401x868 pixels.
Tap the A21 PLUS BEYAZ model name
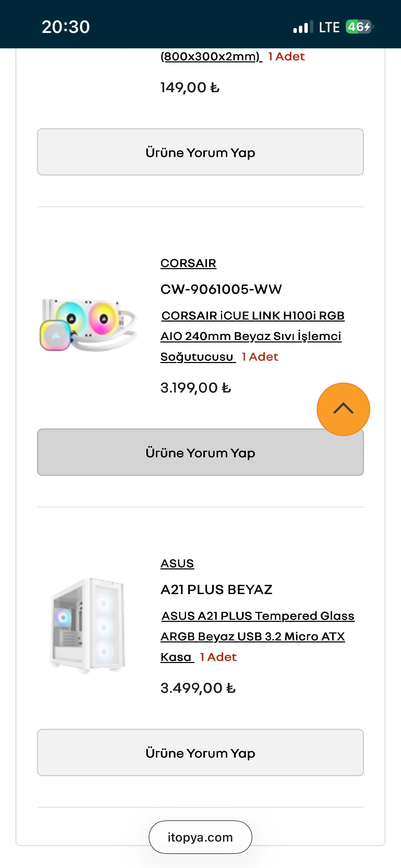click(216, 590)
